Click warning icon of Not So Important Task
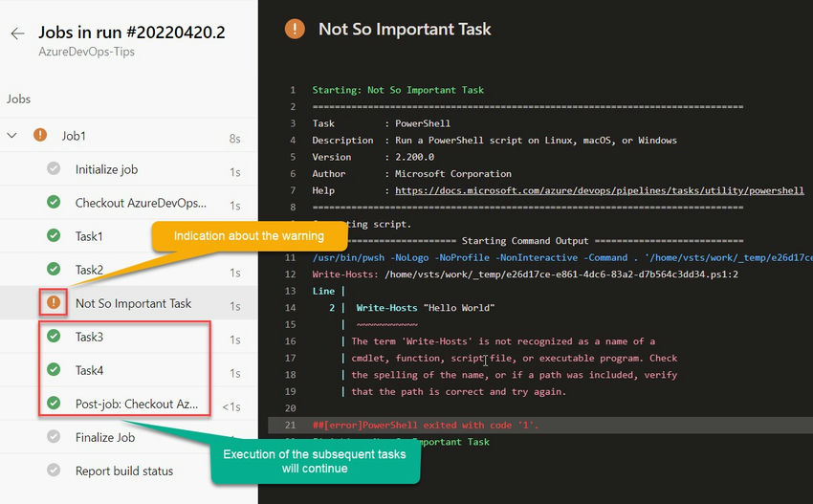This screenshot has height=504, width=813. pyautogui.click(x=54, y=302)
